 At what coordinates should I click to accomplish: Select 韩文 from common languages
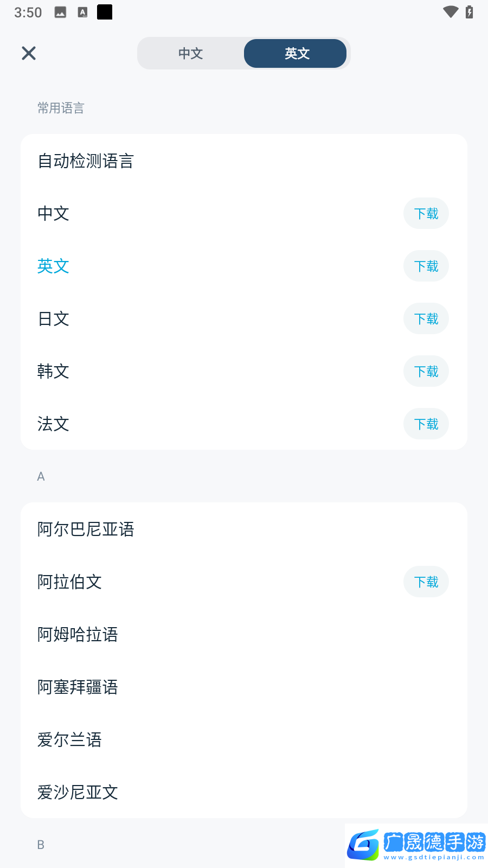(54, 372)
